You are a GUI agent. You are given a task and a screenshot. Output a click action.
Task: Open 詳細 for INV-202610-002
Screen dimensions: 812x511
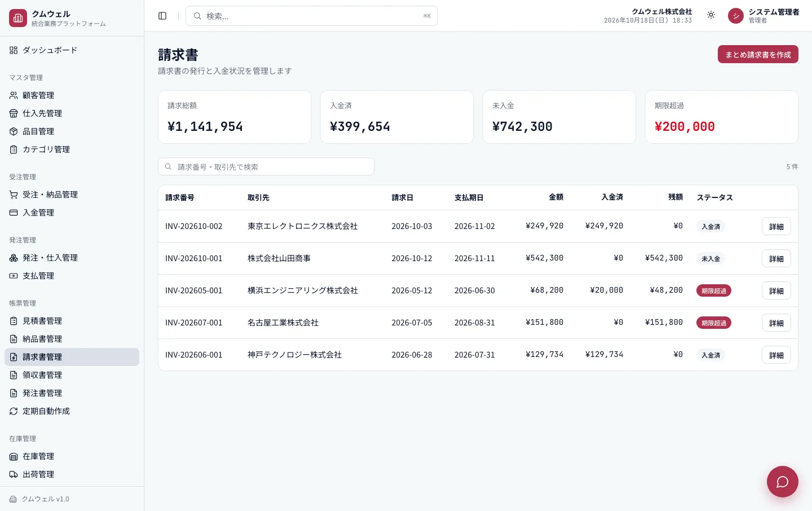(776, 226)
